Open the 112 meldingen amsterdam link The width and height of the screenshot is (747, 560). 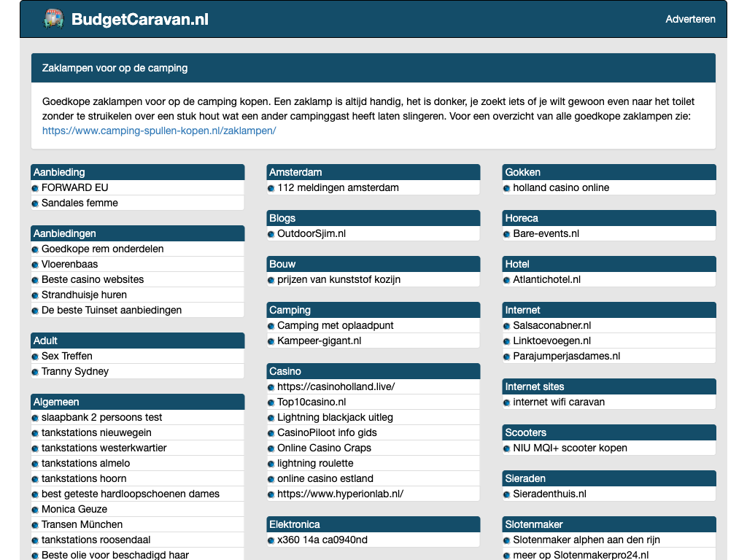pyautogui.click(x=338, y=187)
